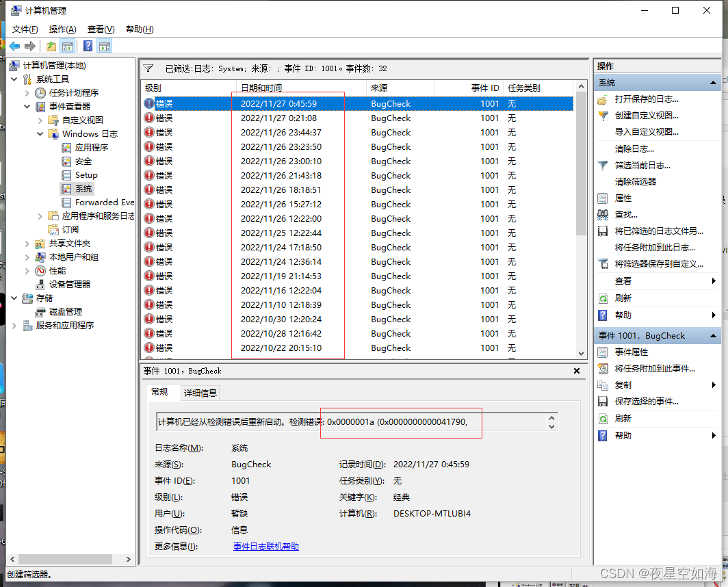Collapse the 存储 tree node

click(x=14, y=298)
